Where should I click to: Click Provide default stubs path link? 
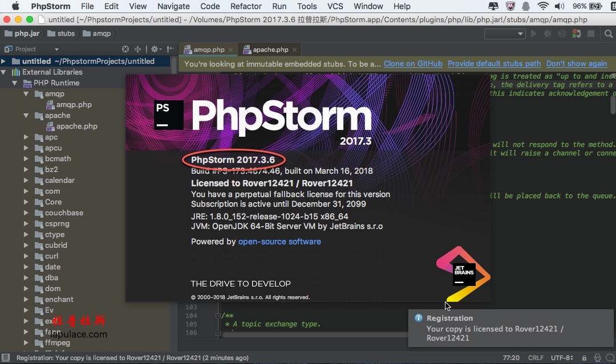[494, 64]
